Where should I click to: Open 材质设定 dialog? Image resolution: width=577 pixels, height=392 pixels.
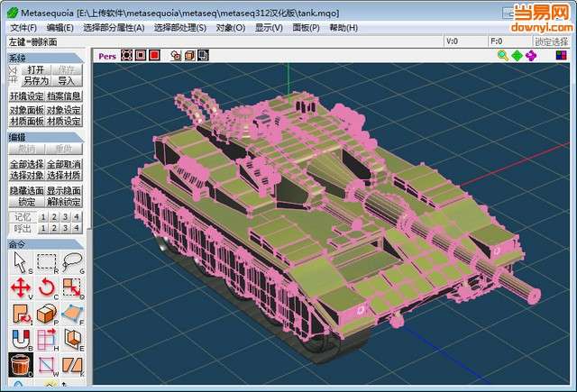[64, 121]
